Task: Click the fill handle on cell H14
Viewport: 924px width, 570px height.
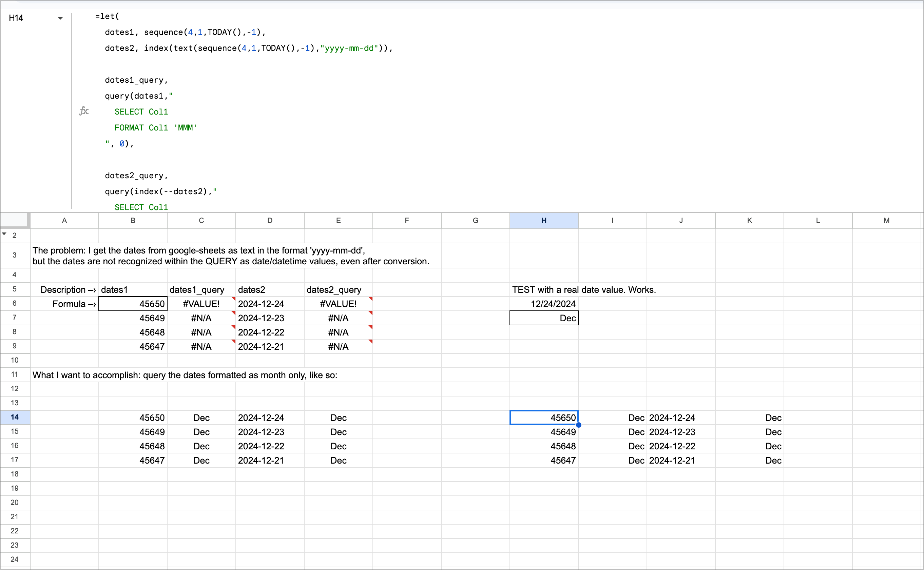Action: [578, 425]
